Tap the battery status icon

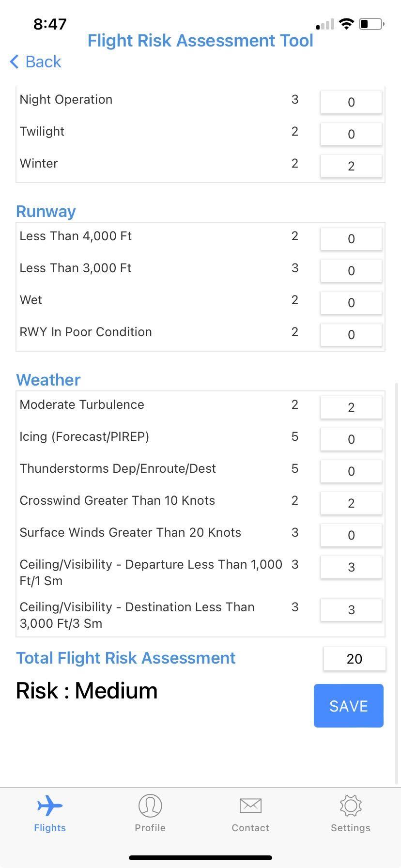(371, 24)
